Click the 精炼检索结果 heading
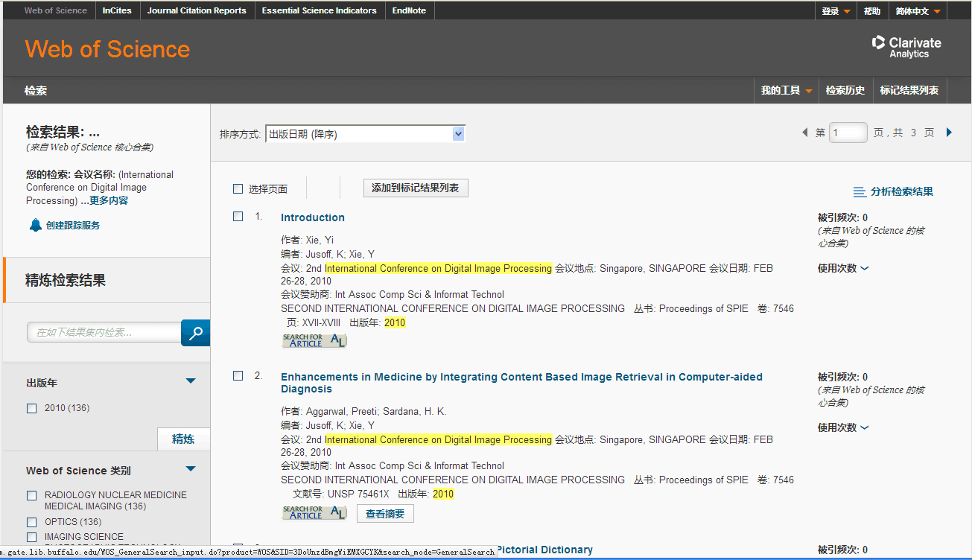 pyautogui.click(x=66, y=281)
